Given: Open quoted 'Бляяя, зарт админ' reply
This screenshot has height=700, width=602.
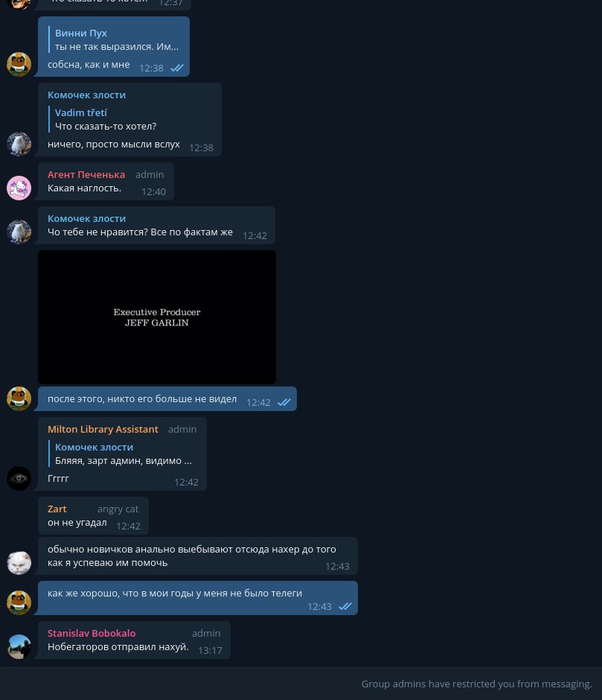Looking at the screenshot, I should (x=123, y=454).
